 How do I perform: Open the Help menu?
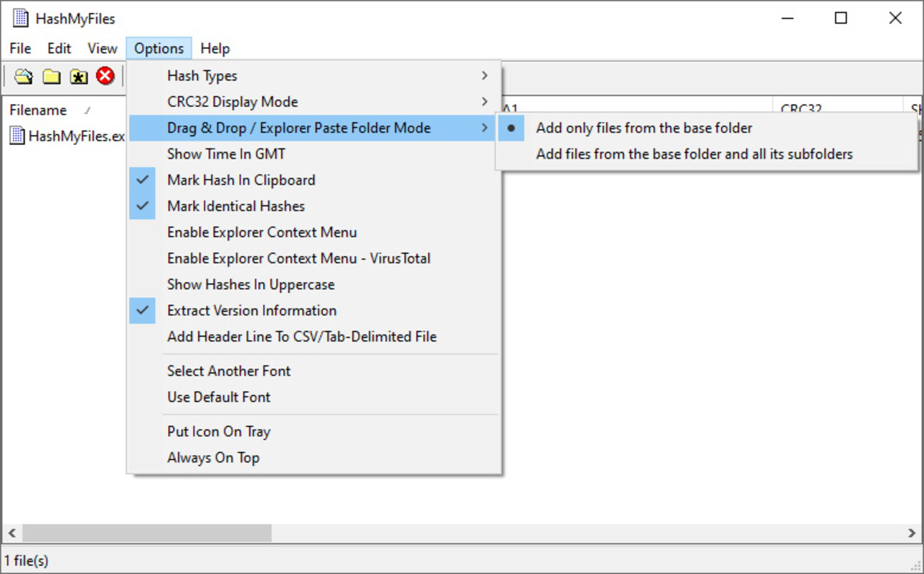tap(214, 48)
